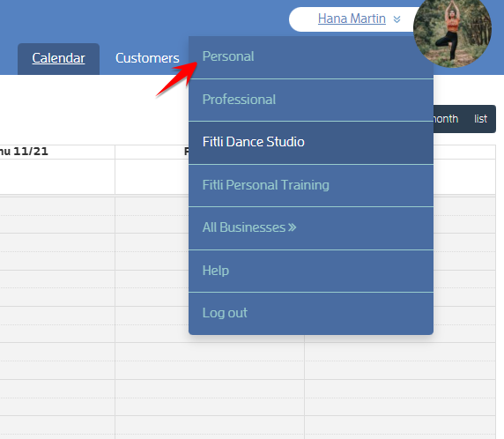Switch calendar to list view
The width and height of the screenshot is (504, 439).
pyautogui.click(x=480, y=119)
